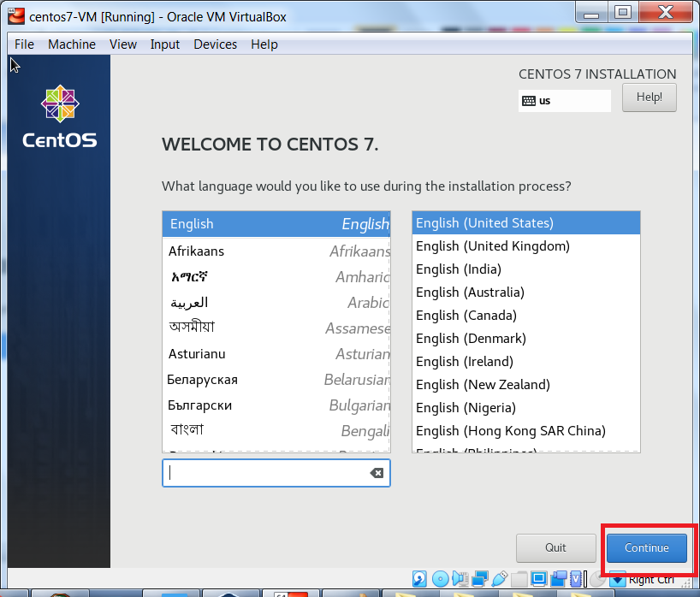Focus the language search input field

[x=265, y=473]
